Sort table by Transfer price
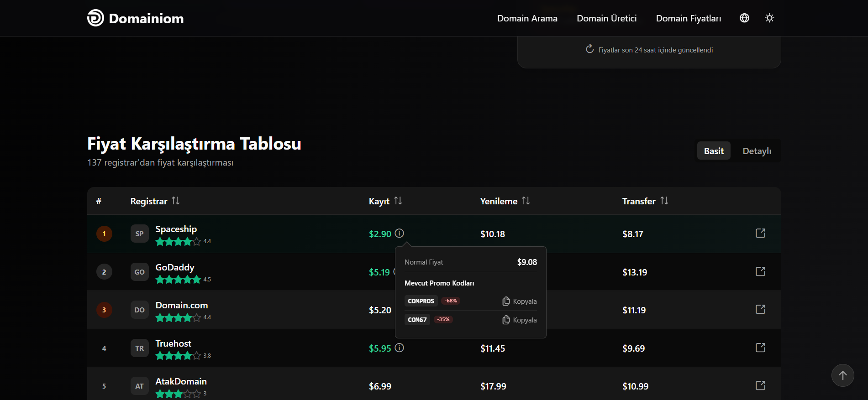Screen dimensions: 868x400 [645, 201]
